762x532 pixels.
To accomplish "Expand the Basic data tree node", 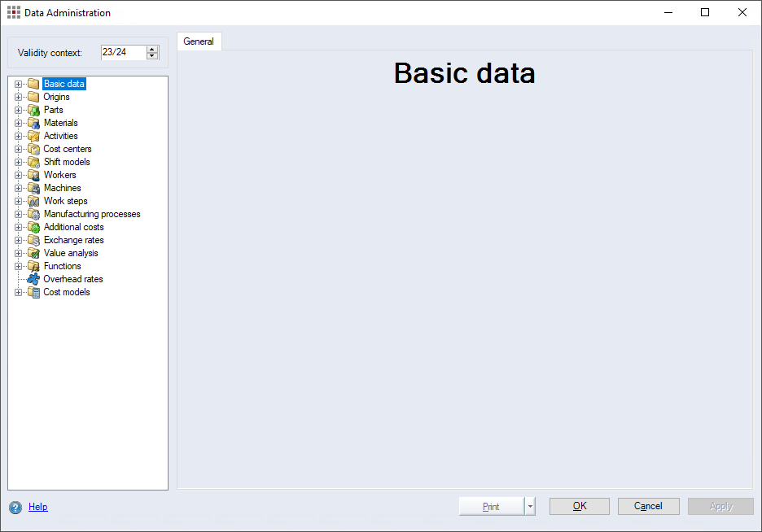I will click(19, 84).
